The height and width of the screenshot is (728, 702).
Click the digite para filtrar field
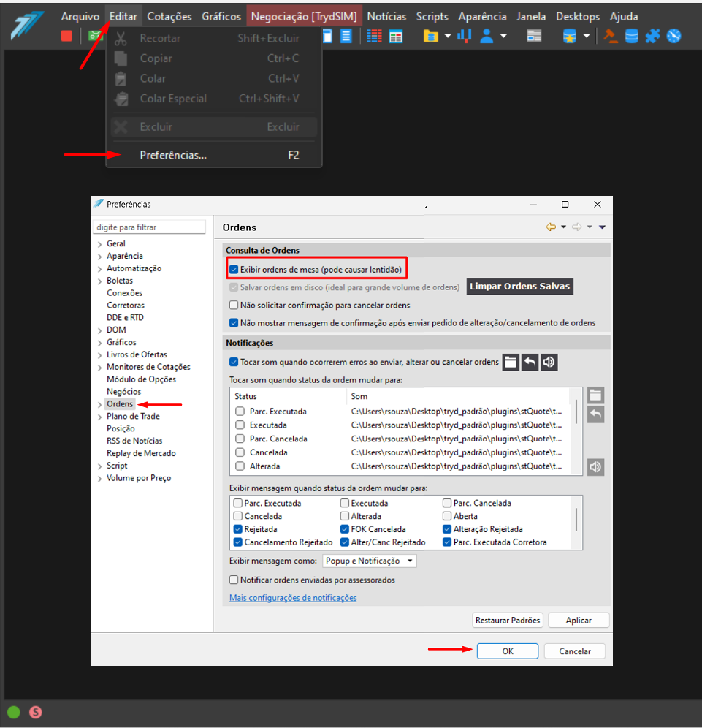click(150, 227)
